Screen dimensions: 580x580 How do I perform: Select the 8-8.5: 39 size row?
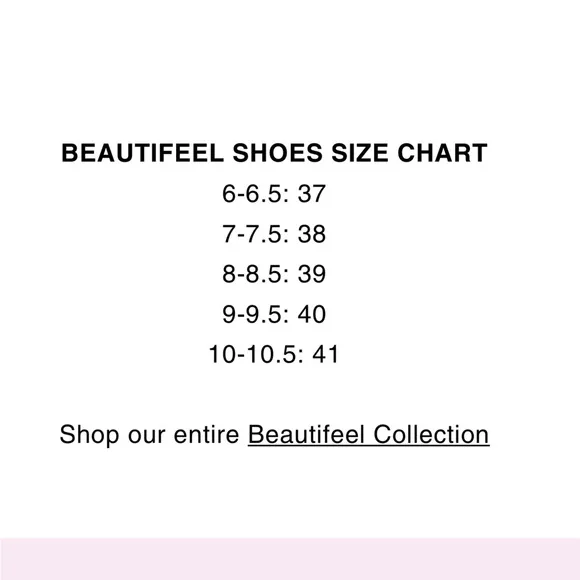274,274
